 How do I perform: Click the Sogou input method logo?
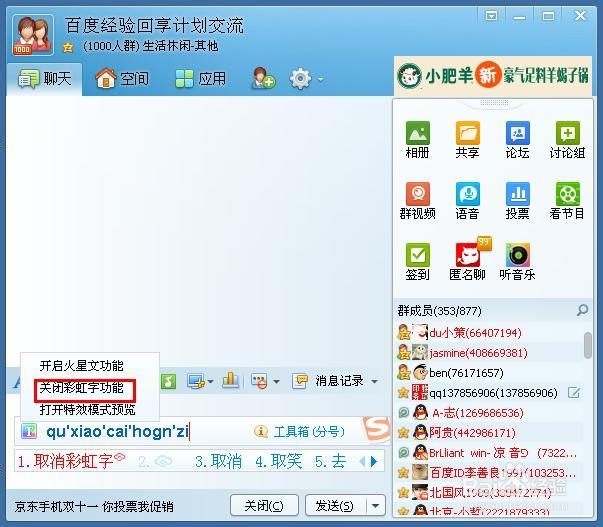click(x=376, y=430)
